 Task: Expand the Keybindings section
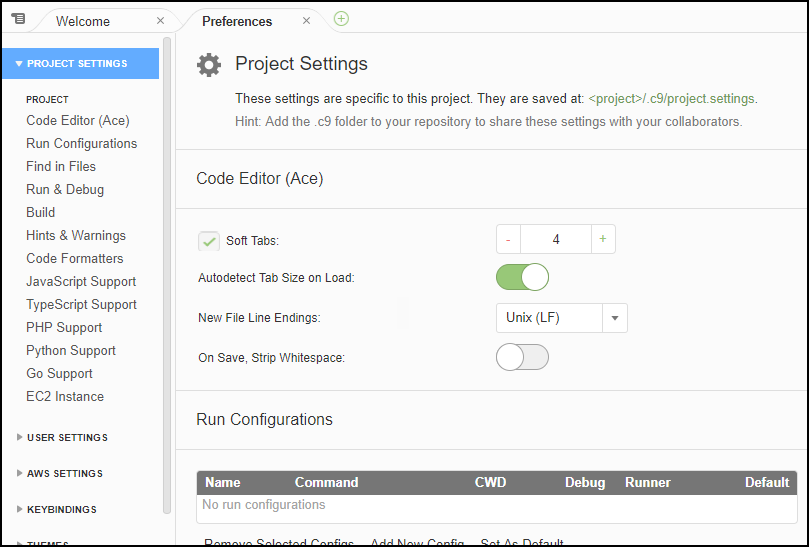[x=61, y=510]
